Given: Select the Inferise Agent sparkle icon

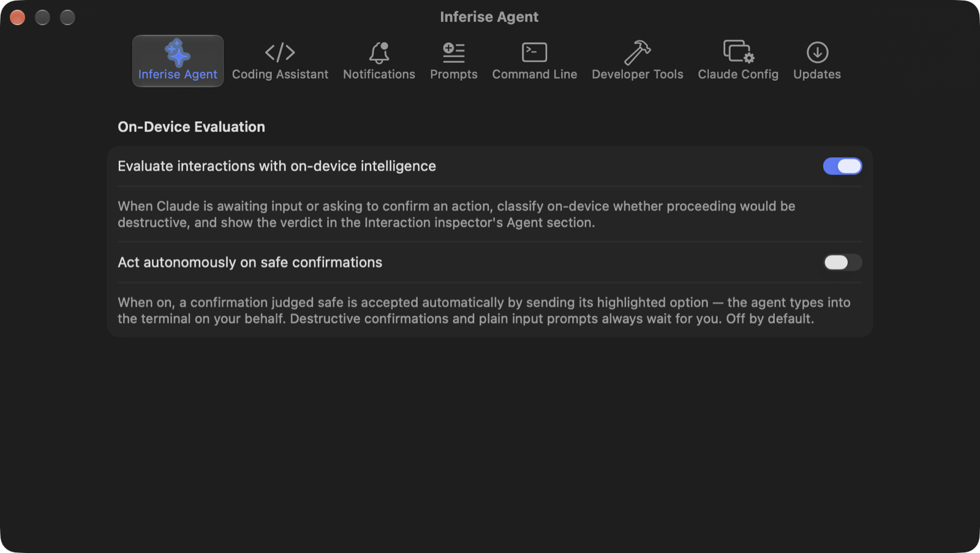Looking at the screenshot, I should click(x=178, y=53).
